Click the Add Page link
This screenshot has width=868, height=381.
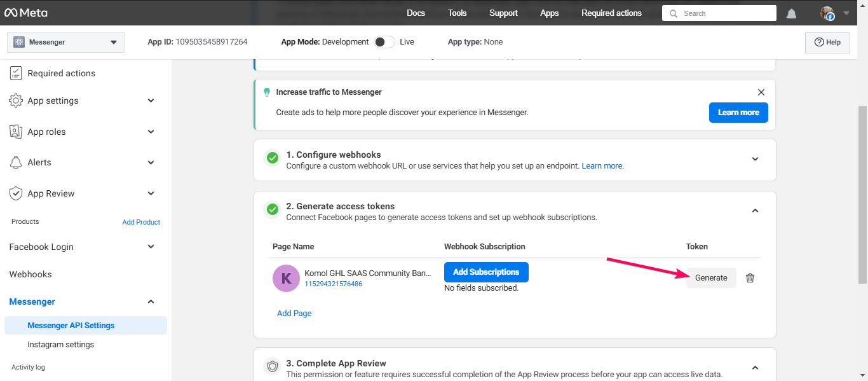(294, 314)
